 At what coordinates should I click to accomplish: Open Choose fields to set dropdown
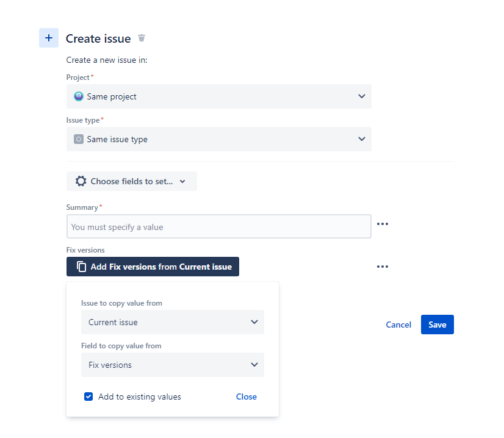click(132, 181)
